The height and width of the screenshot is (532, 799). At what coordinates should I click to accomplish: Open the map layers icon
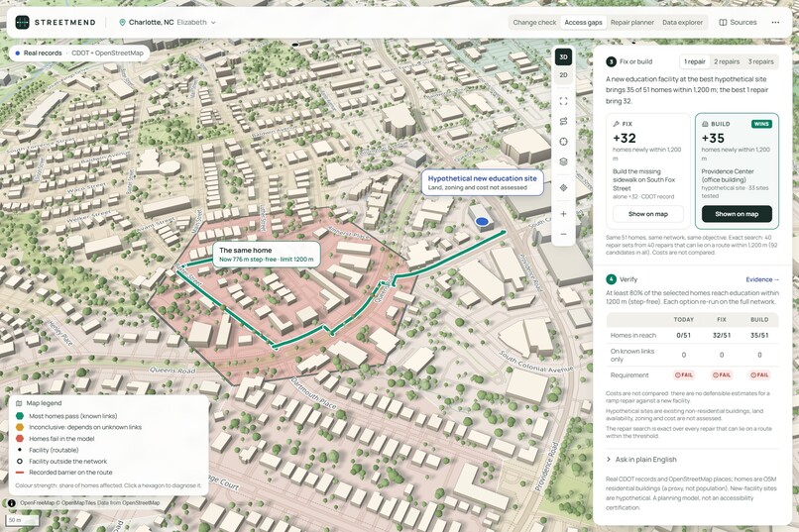(563, 161)
